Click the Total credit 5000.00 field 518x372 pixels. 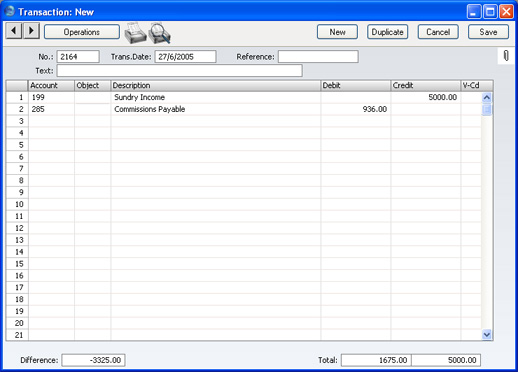(x=446, y=360)
